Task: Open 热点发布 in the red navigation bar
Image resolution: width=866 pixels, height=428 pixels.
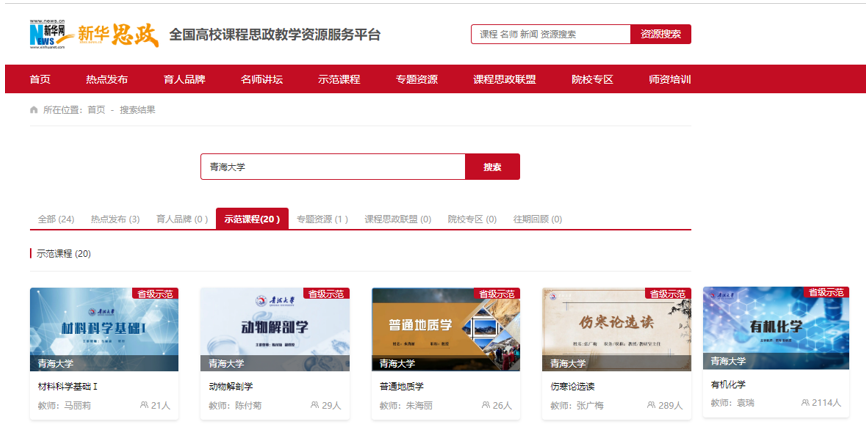Action: point(107,80)
